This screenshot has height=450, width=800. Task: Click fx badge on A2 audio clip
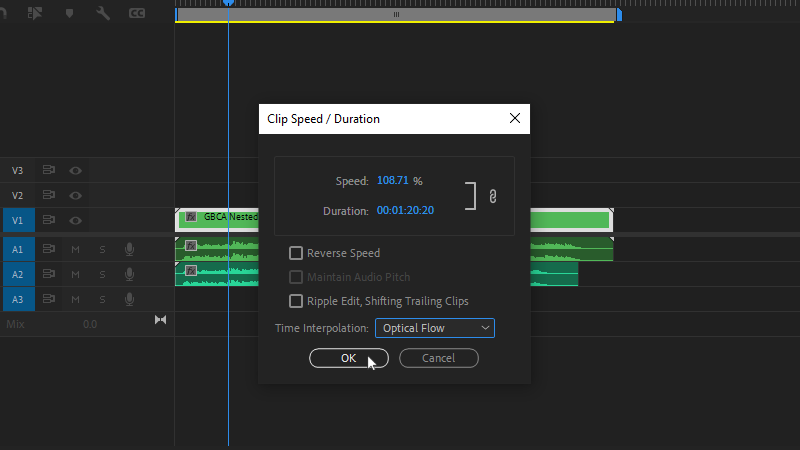click(191, 270)
